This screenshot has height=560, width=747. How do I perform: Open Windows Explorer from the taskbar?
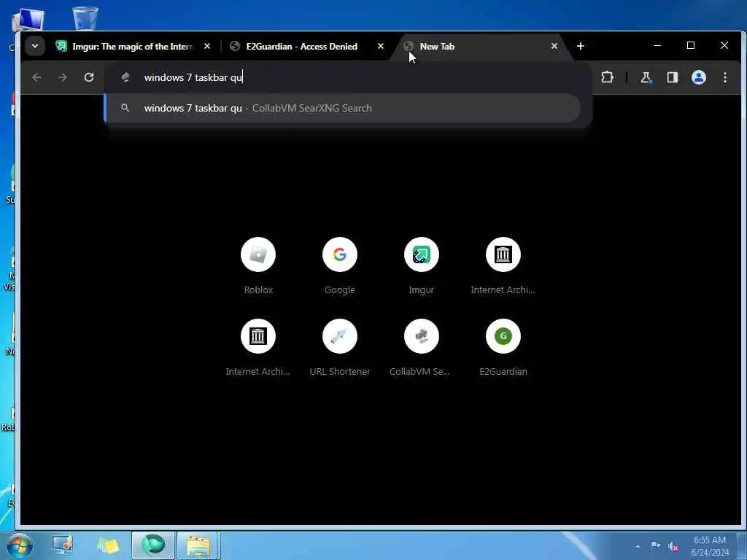coord(198,545)
